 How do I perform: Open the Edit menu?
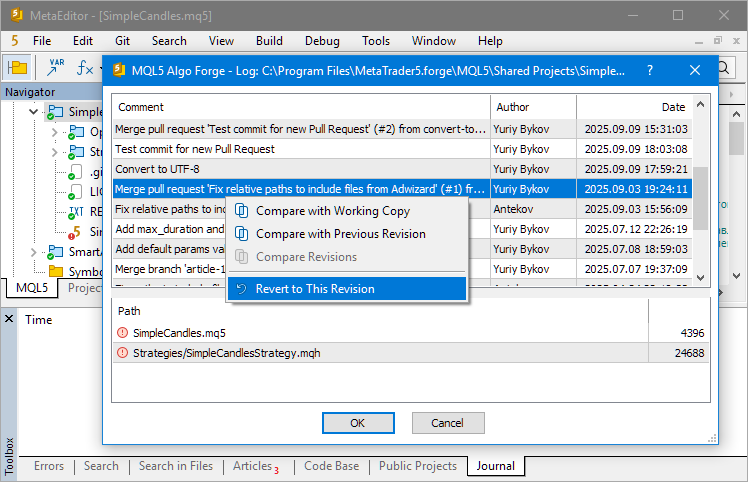83,41
